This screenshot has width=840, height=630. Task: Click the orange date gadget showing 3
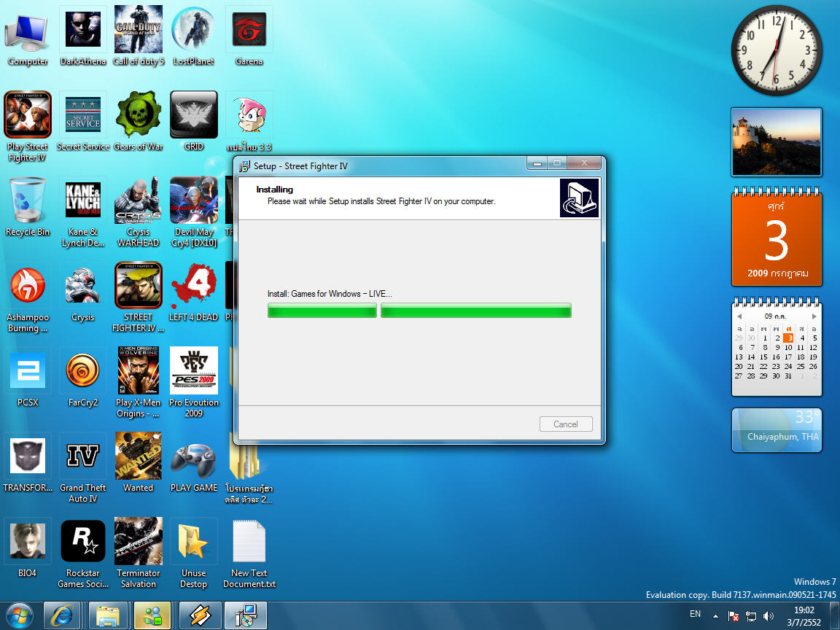[777, 236]
